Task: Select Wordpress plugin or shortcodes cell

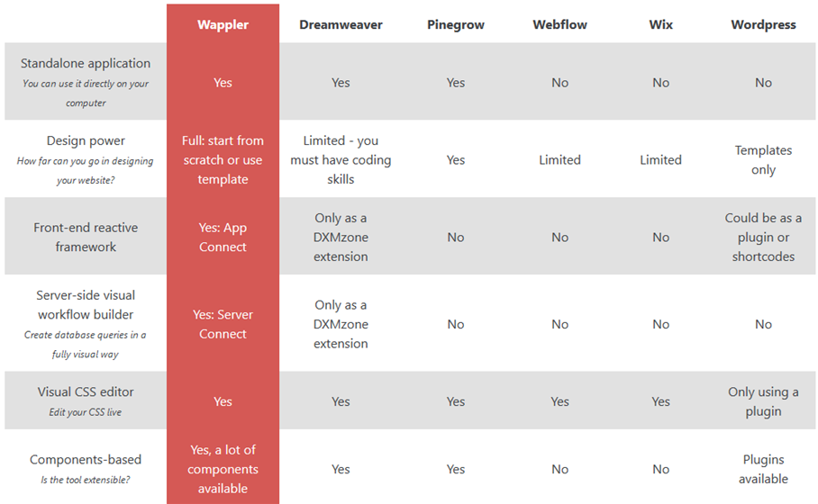Action: coord(763,237)
